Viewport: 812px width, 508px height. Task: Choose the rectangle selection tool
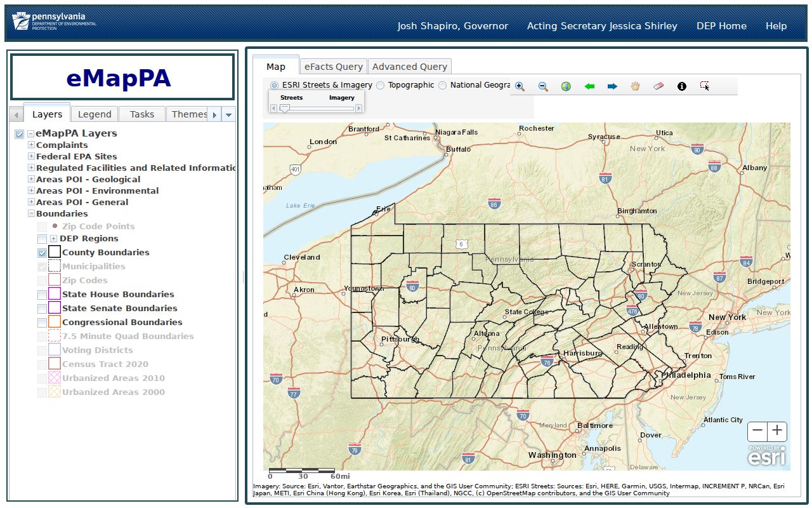(705, 86)
